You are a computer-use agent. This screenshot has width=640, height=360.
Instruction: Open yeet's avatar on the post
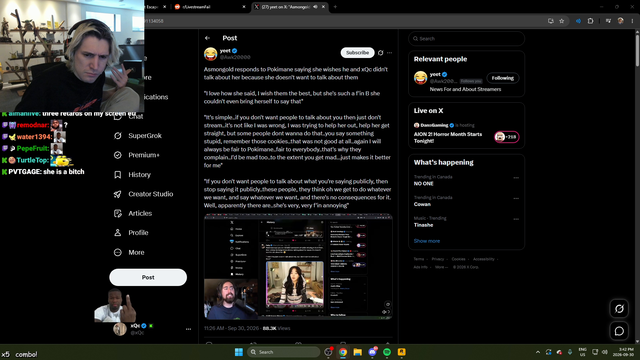click(x=211, y=53)
